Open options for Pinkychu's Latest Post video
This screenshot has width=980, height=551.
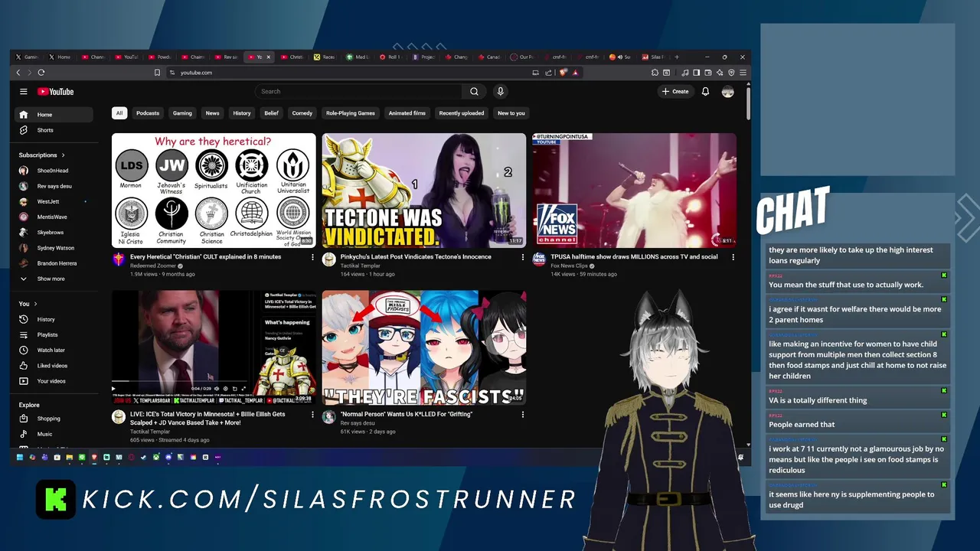523,257
